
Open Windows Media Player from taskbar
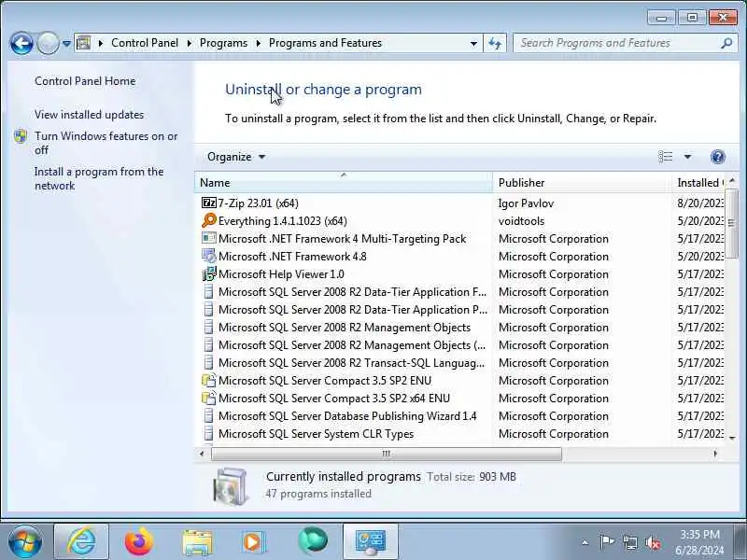[254, 541]
